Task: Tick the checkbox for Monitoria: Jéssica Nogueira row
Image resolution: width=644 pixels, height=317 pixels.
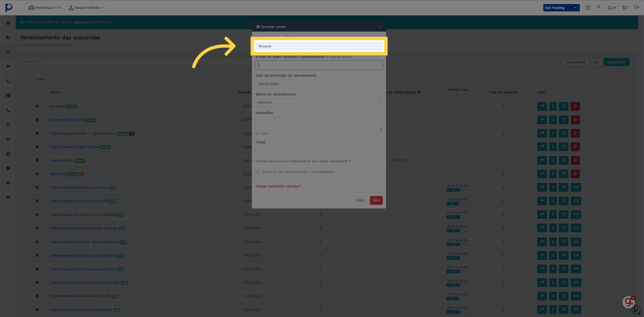Action: coord(29,242)
